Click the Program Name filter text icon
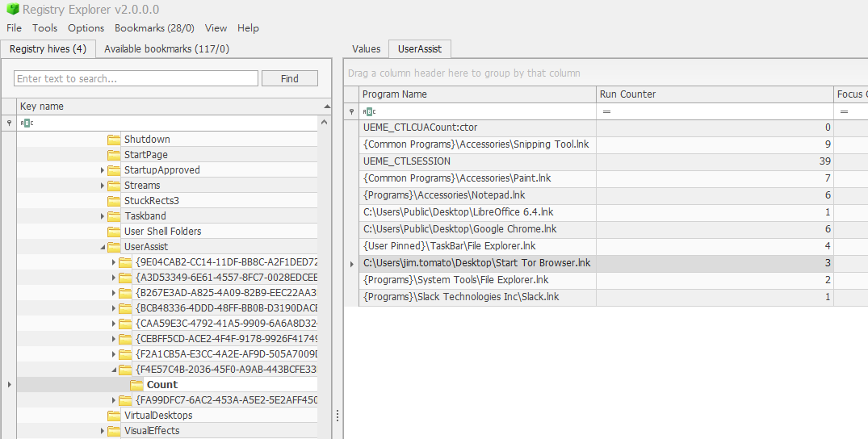The height and width of the screenshot is (439, 868). tap(369, 112)
